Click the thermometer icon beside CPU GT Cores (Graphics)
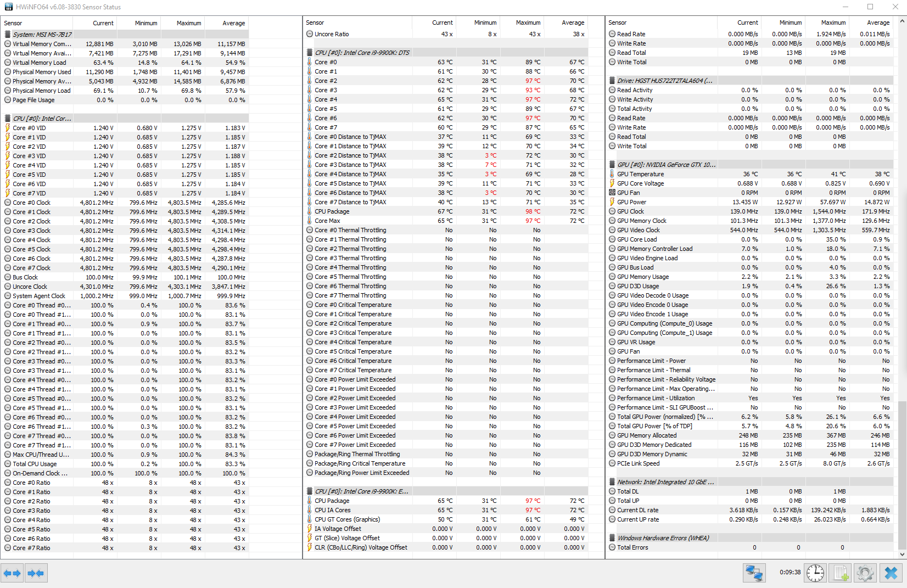This screenshot has height=588, width=907. 310,519
